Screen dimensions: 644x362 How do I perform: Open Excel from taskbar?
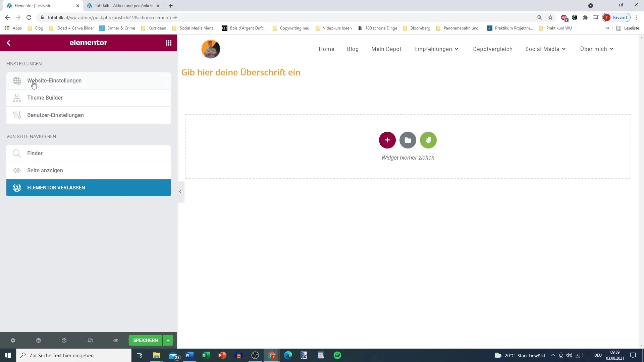(206, 355)
